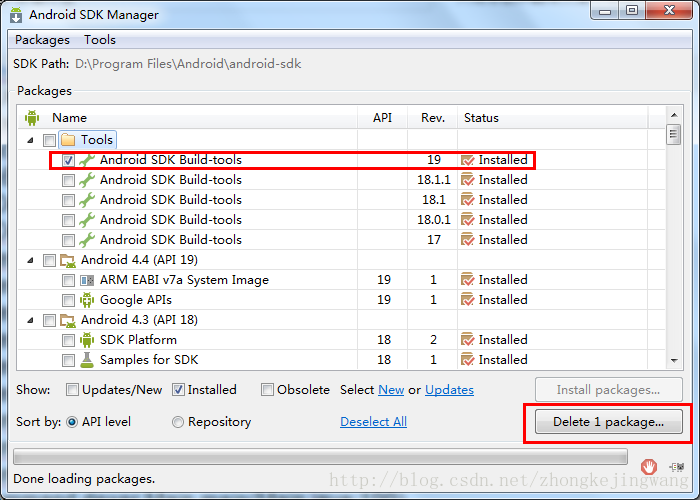Click wrench icon for Build-tools rev 19
Screen dimensions: 700x500
tap(87, 160)
